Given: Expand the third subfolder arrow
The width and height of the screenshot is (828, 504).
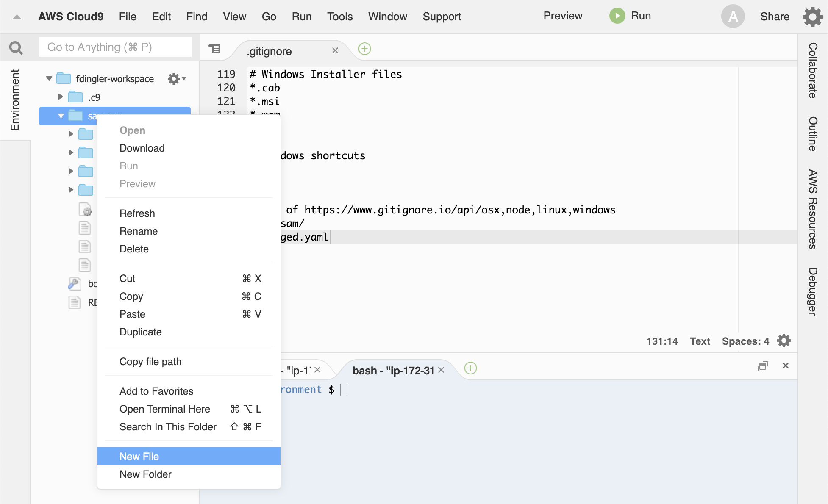Looking at the screenshot, I should (71, 171).
